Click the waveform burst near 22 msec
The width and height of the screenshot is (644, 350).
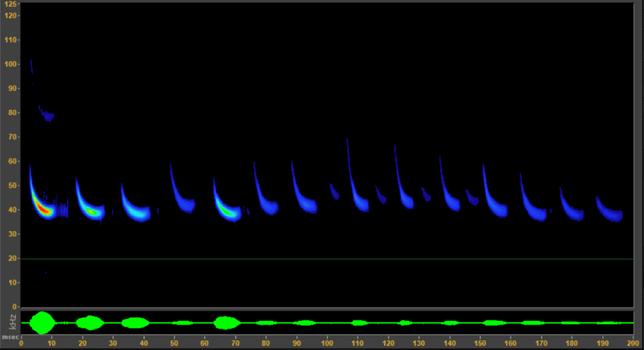pos(90,322)
